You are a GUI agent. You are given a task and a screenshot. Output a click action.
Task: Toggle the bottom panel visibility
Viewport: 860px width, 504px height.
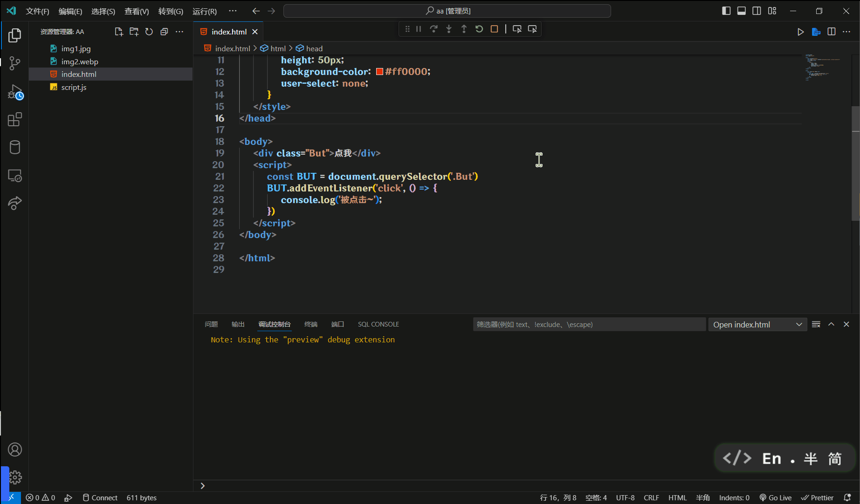(x=742, y=11)
